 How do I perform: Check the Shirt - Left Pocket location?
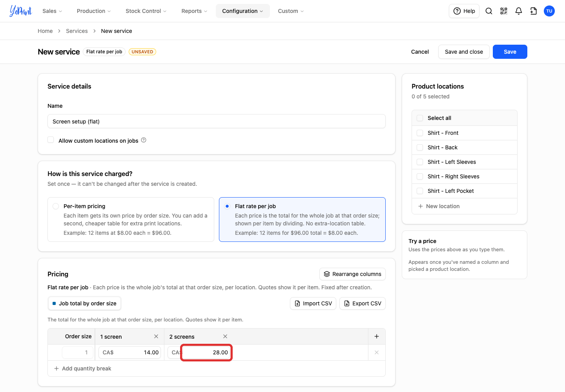[x=420, y=191]
